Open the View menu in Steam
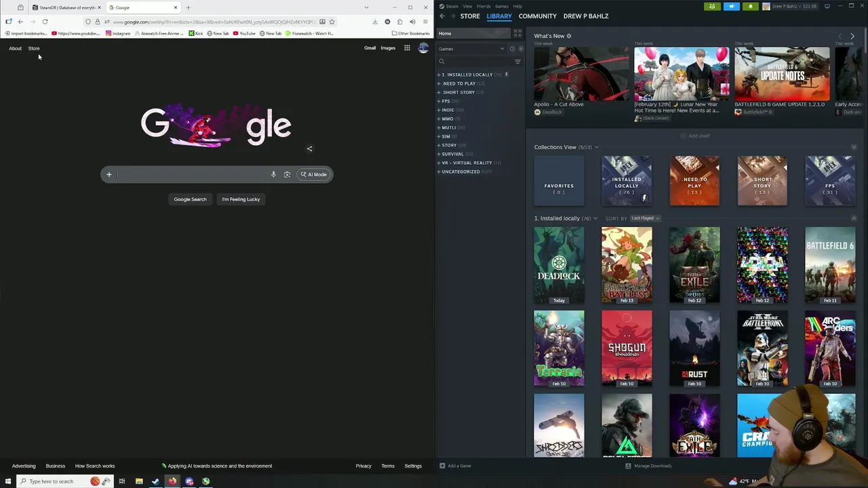The width and height of the screenshot is (868, 488). click(467, 6)
